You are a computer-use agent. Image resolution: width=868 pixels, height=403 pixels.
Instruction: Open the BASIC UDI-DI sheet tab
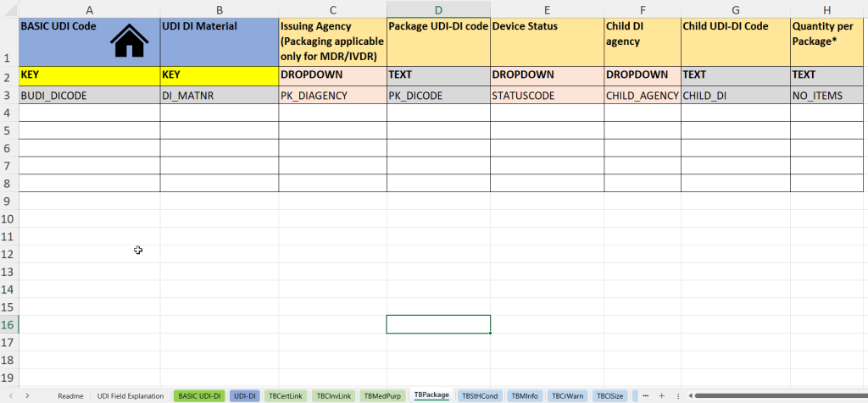tap(199, 396)
